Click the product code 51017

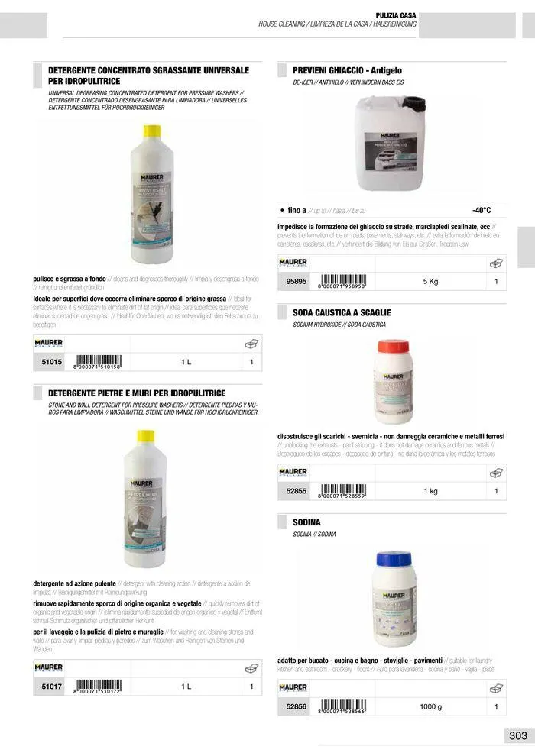(52, 687)
